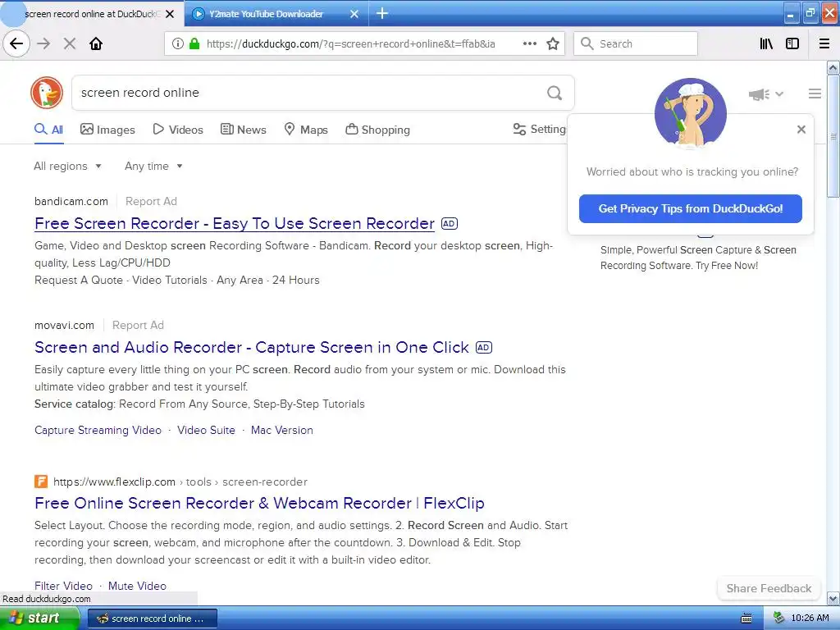Open the Any time filter dropdown

pyautogui.click(x=153, y=166)
